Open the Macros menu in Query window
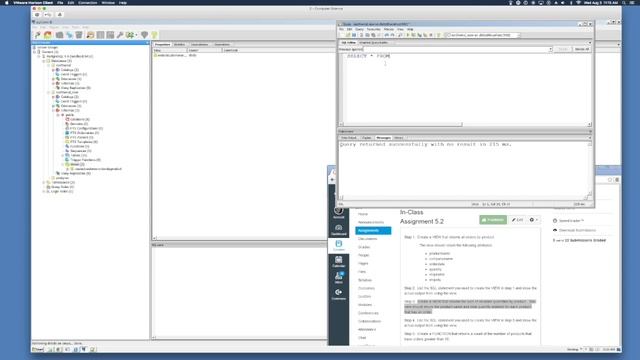Screen dimensions: 640x360 pos(389,29)
